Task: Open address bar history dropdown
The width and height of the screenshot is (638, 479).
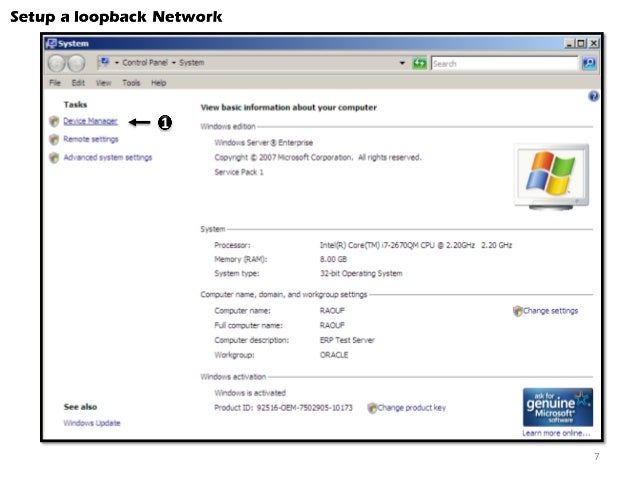Action: [402, 63]
